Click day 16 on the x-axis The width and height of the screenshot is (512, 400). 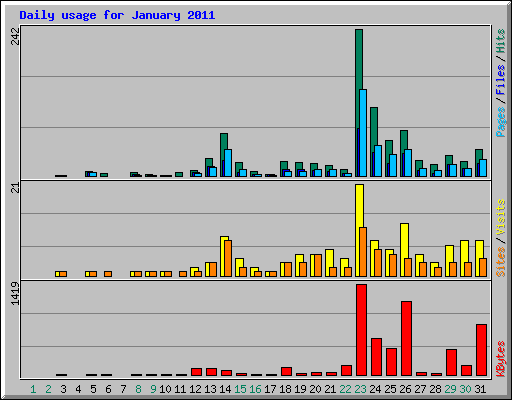pos(255,389)
